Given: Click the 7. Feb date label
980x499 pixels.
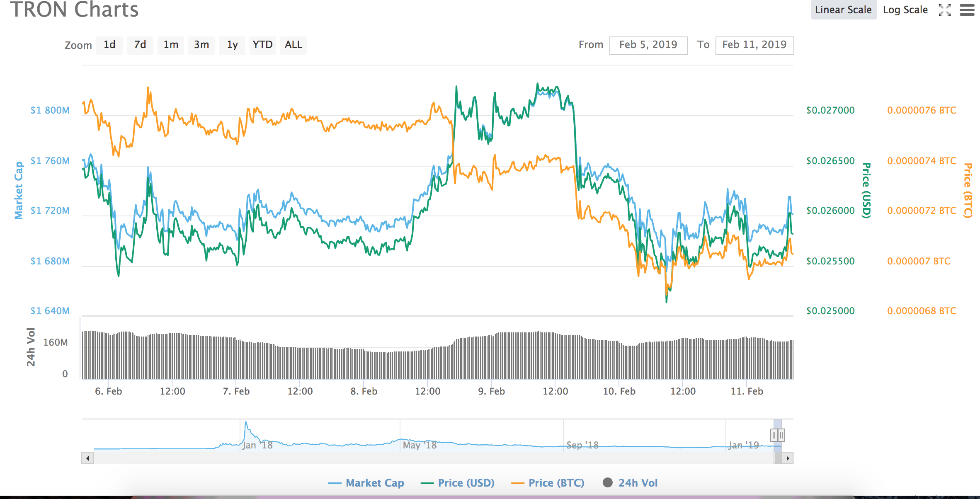Looking at the screenshot, I should (236, 391).
